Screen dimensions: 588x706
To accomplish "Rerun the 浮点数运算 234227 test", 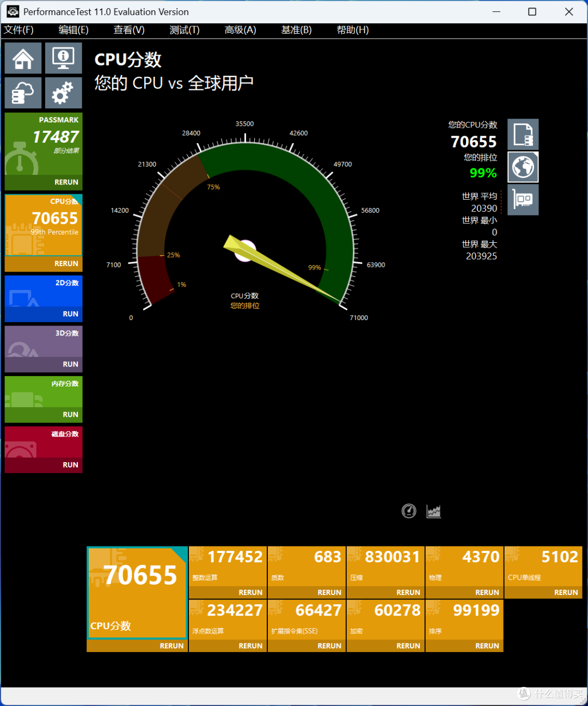I will click(x=228, y=646).
